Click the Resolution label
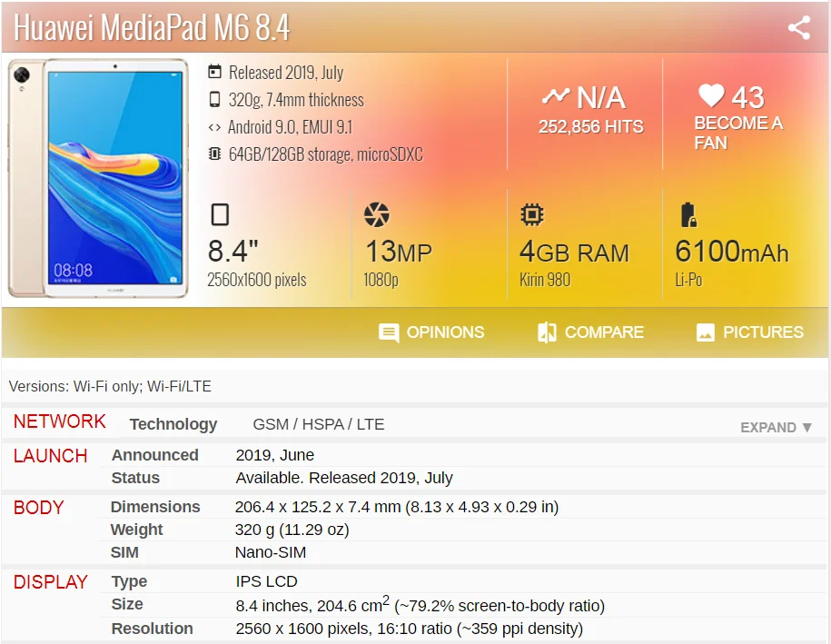This screenshot has width=831, height=644. coord(152,629)
